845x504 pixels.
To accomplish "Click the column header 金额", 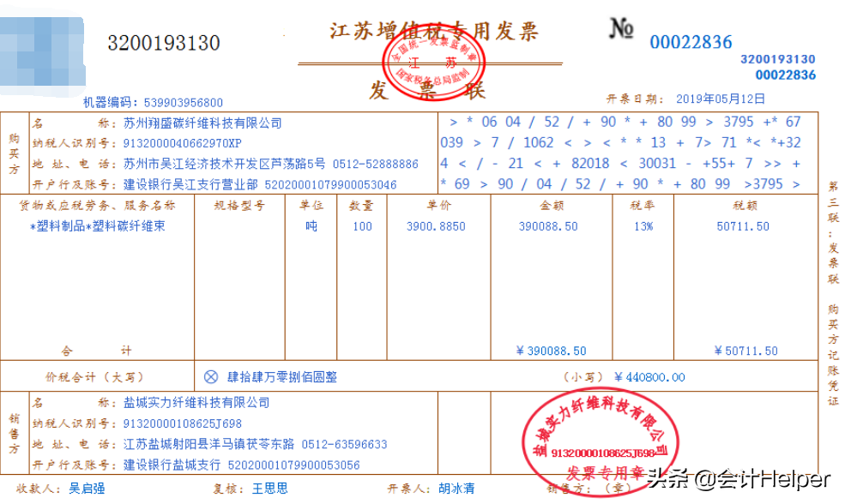I will (x=552, y=205).
